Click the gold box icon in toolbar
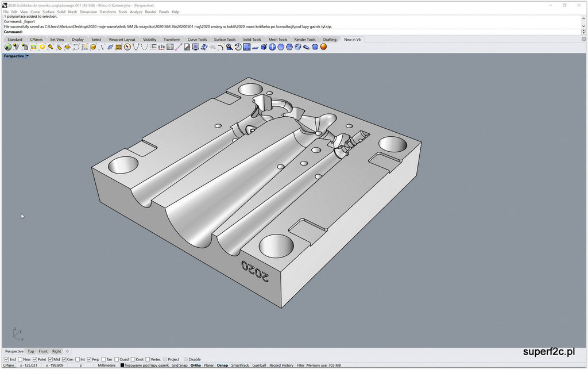 point(93,47)
